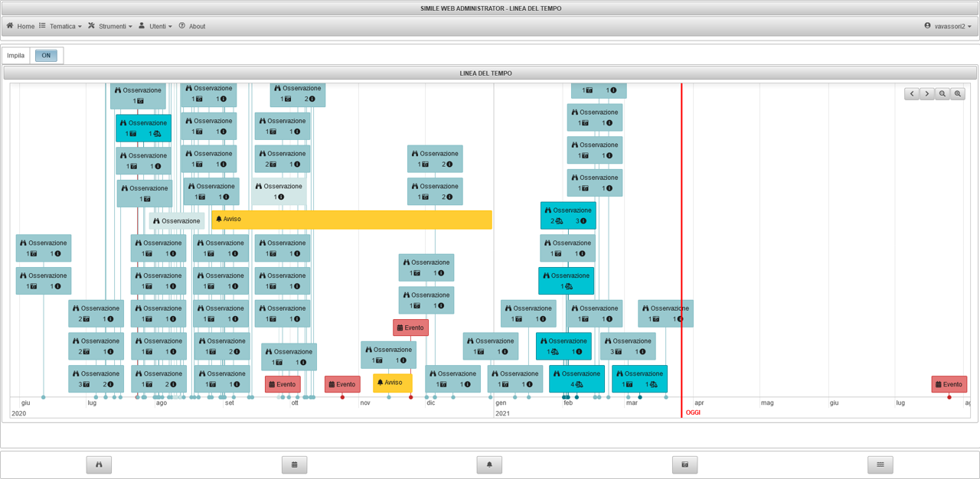The image size is (980, 479).
Task: Select the small yellow Avviso near November
Action: click(393, 383)
